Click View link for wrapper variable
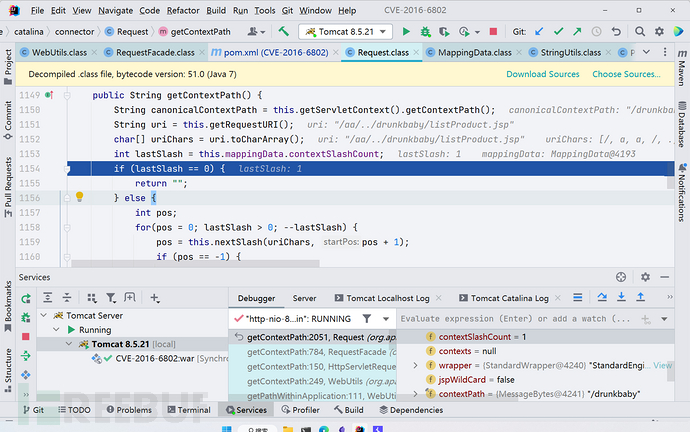This screenshot has height=432, width=690. pyautogui.click(x=662, y=365)
